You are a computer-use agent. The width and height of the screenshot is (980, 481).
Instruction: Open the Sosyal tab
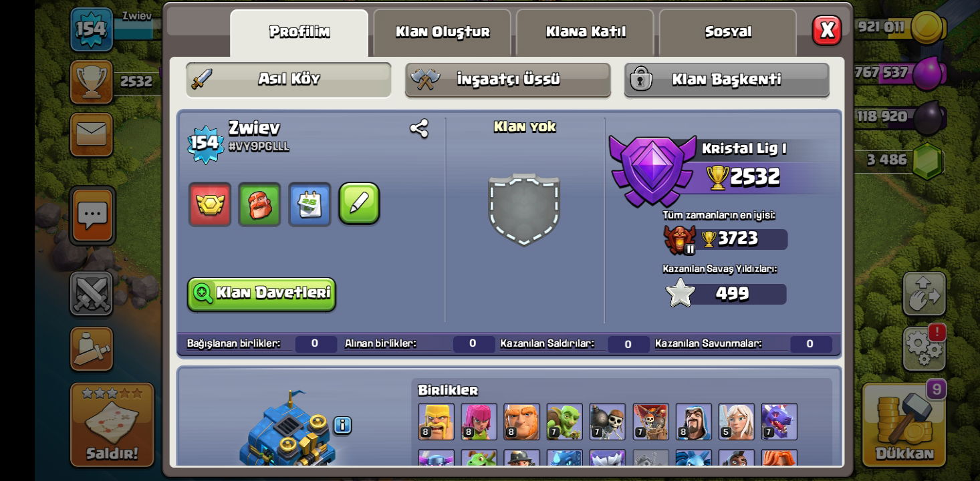[728, 32]
